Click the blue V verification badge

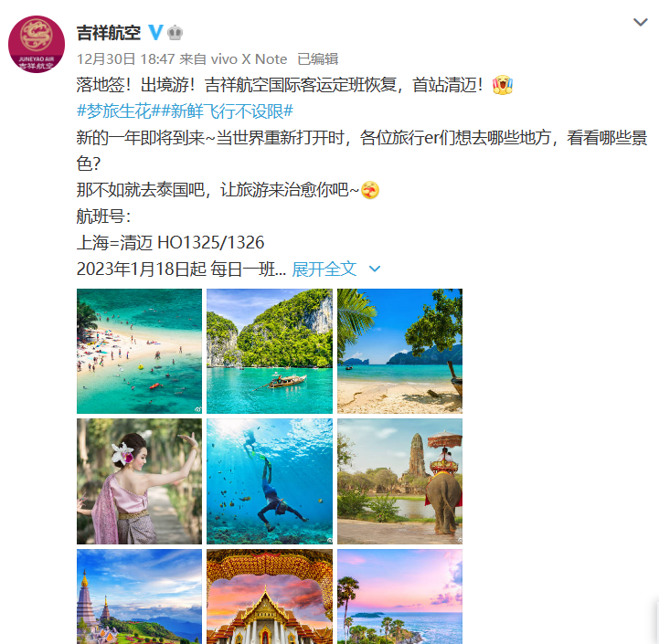155,33
